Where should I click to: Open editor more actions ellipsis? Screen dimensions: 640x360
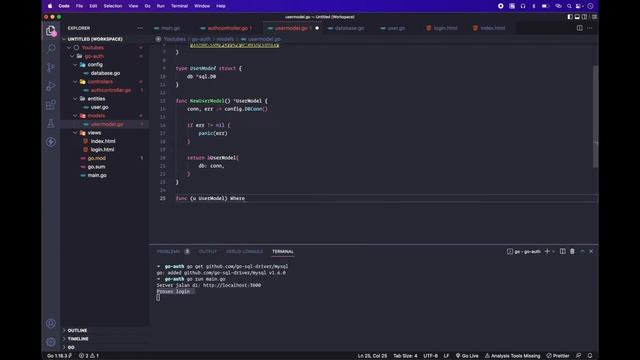click(x=590, y=28)
